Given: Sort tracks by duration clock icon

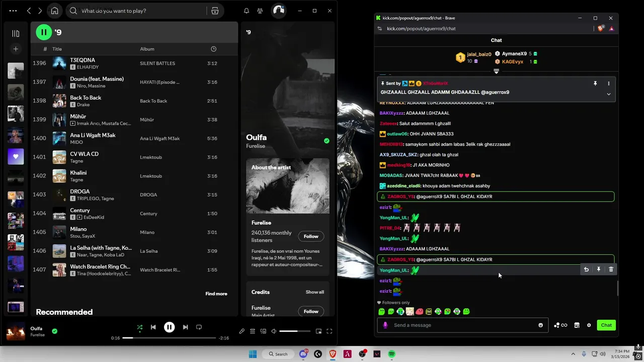Looking at the screenshot, I should point(213,49).
